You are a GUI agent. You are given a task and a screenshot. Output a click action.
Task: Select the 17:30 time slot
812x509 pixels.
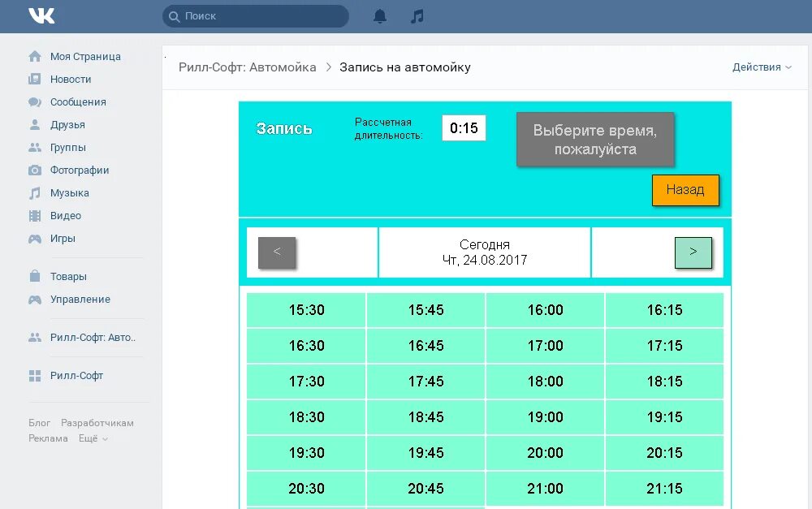[306, 381]
